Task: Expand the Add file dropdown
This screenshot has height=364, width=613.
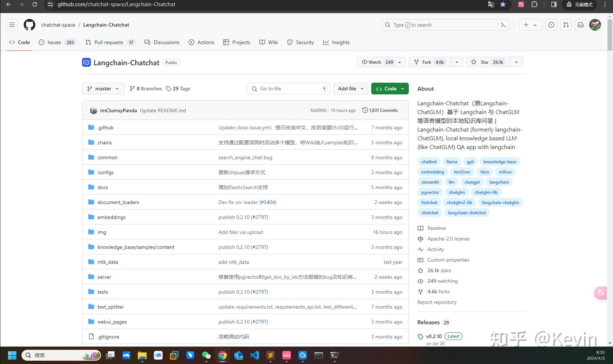Action: tap(350, 89)
